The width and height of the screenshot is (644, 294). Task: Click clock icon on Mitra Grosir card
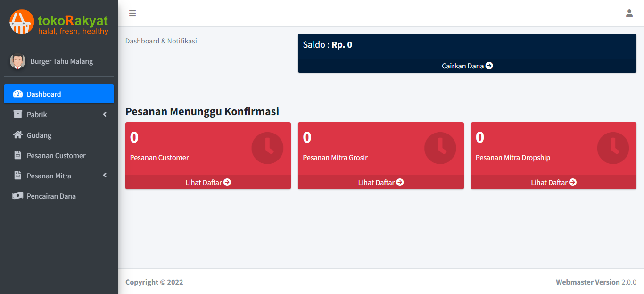pos(440,148)
